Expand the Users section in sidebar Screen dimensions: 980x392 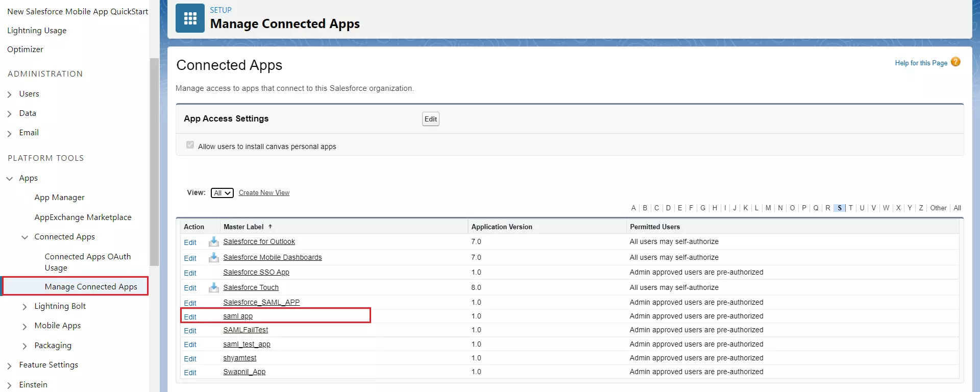[x=10, y=94]
